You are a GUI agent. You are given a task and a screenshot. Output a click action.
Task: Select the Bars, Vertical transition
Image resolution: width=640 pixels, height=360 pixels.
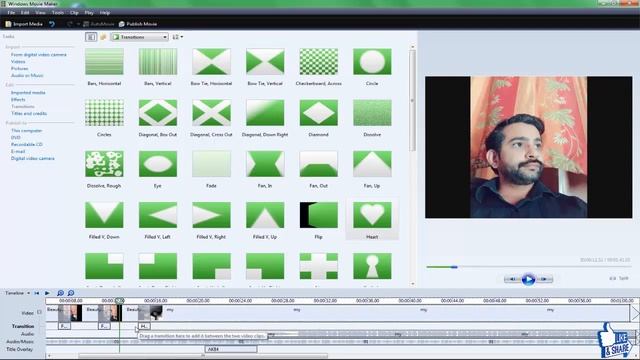[158, 62]
